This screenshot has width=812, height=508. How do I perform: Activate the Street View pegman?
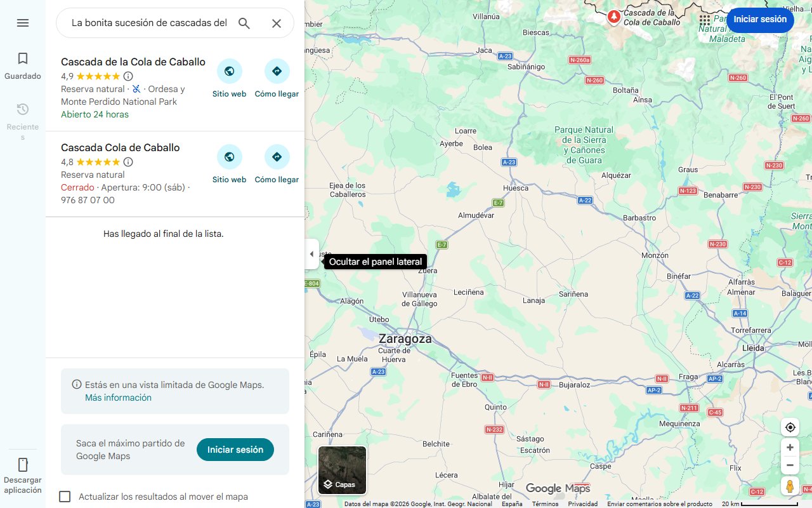[x=790, y=486]
